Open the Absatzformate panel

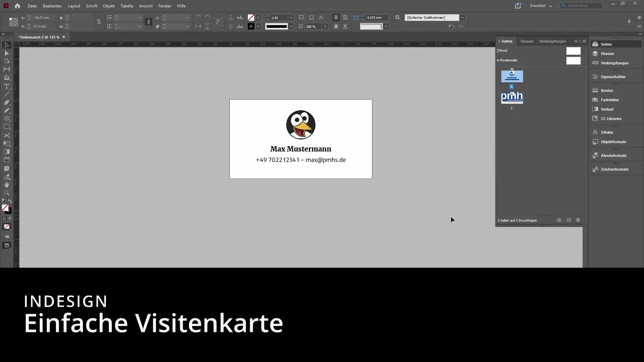coord(613,155)
